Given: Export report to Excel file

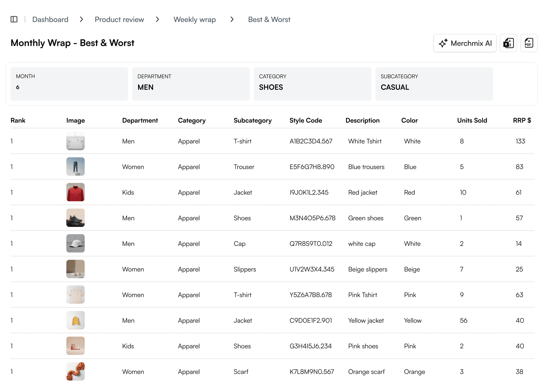Looking at the screenshot, I should point(508,43).
